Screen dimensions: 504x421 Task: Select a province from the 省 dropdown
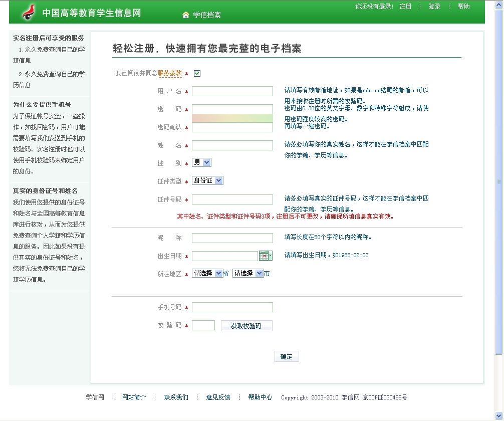pyautogui.click(x=207, y=273)
